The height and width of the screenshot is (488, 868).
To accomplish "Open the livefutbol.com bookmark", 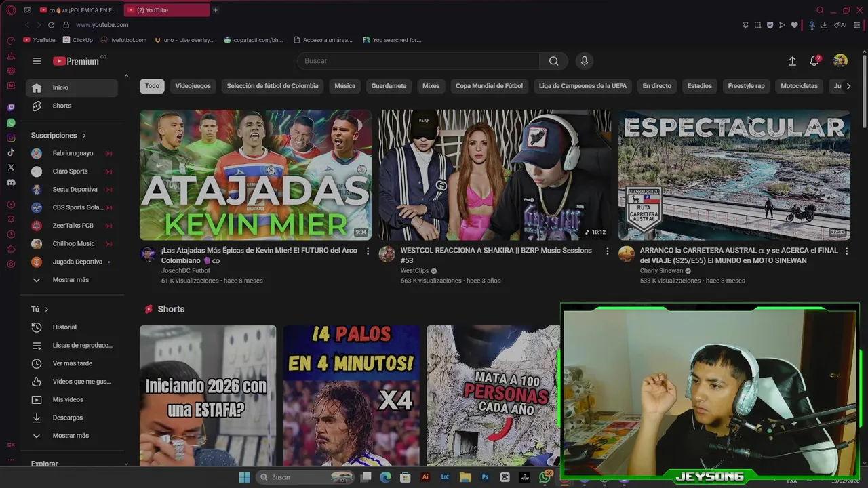I will tap(123, 40).
